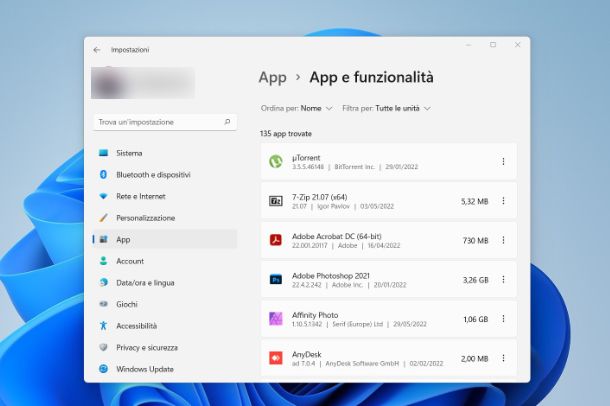Click the Giochi controller icon

click(103, 304)
